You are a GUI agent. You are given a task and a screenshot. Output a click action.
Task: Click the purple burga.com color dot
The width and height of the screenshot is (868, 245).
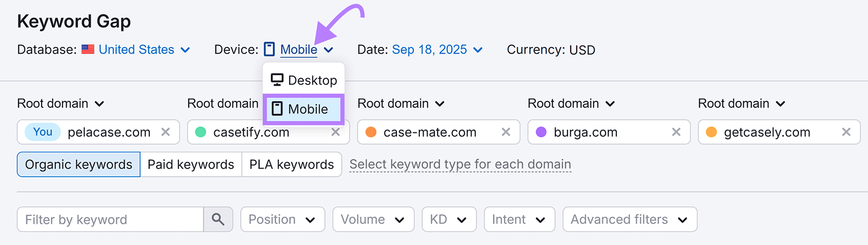pos(541,132)
